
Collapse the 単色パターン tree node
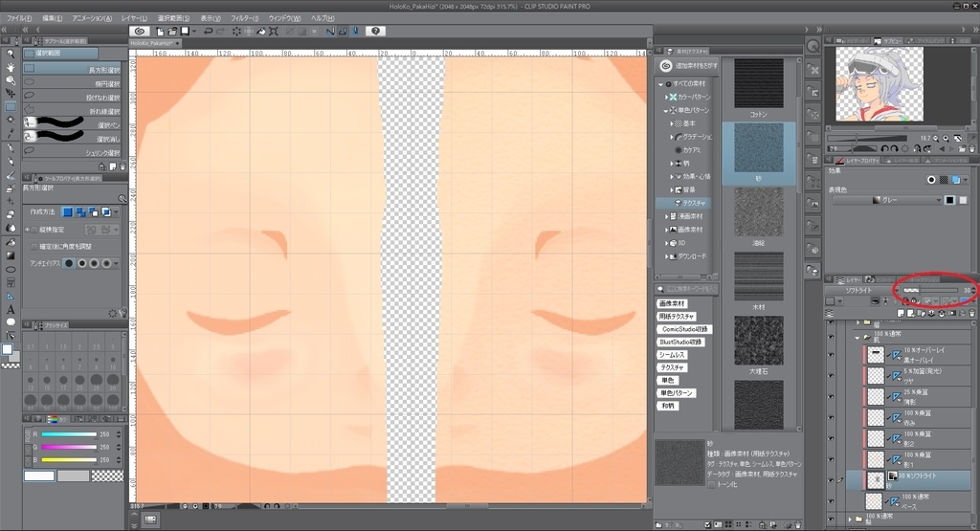[x=666, y=110]
